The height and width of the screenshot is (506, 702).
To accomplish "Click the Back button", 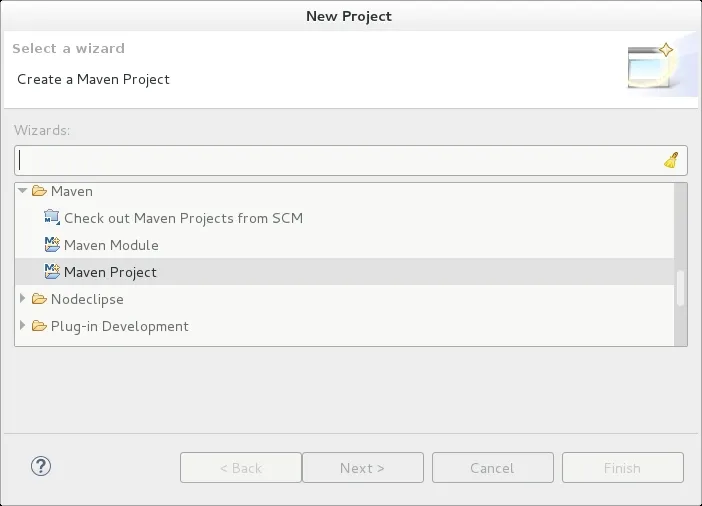I will pyautogui.click(x=240, y=468).
